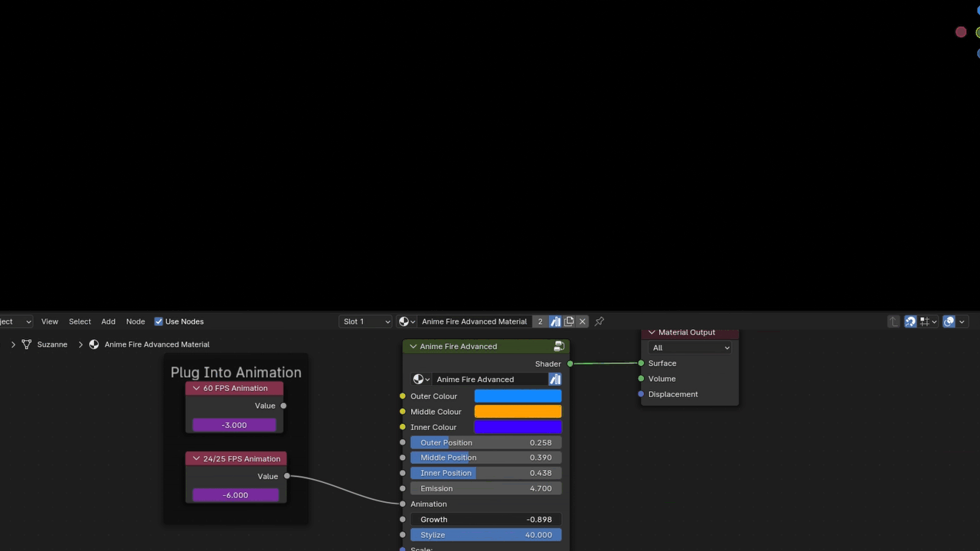
Task: Open the Add menu
Action: coord(108,321)
